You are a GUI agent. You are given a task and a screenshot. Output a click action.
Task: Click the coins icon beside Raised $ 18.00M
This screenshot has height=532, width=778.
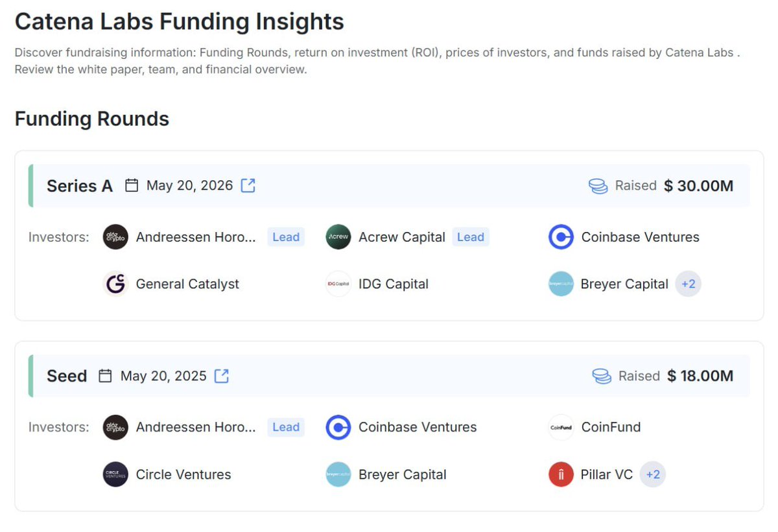pos(602,376)
